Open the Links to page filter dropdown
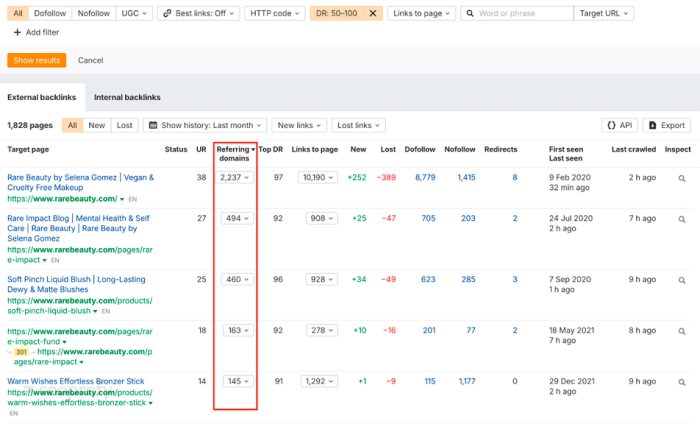Image resolution: width=700 pixels, height=424 pixels. point(421,13)
